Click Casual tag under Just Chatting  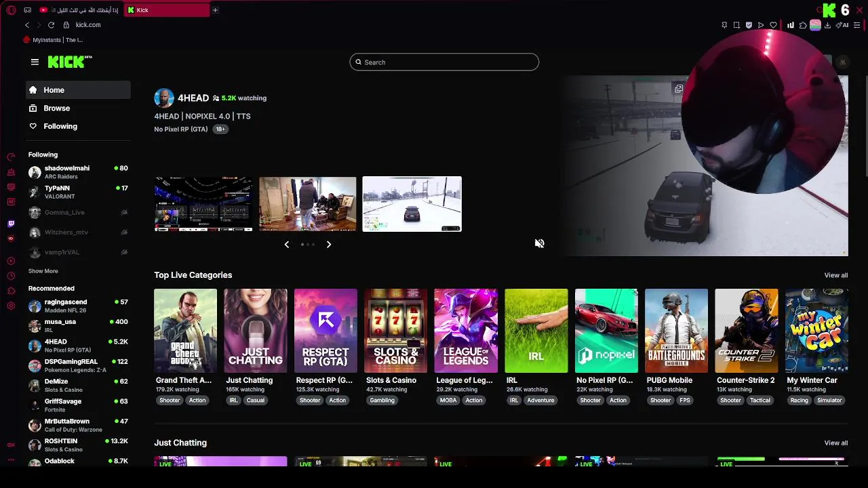pos(255,401)
